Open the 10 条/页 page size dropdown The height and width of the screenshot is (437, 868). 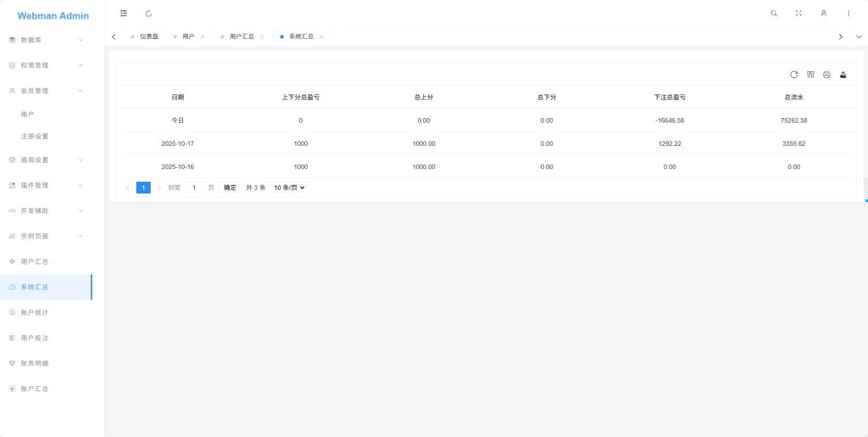click(x=289, y=188)
